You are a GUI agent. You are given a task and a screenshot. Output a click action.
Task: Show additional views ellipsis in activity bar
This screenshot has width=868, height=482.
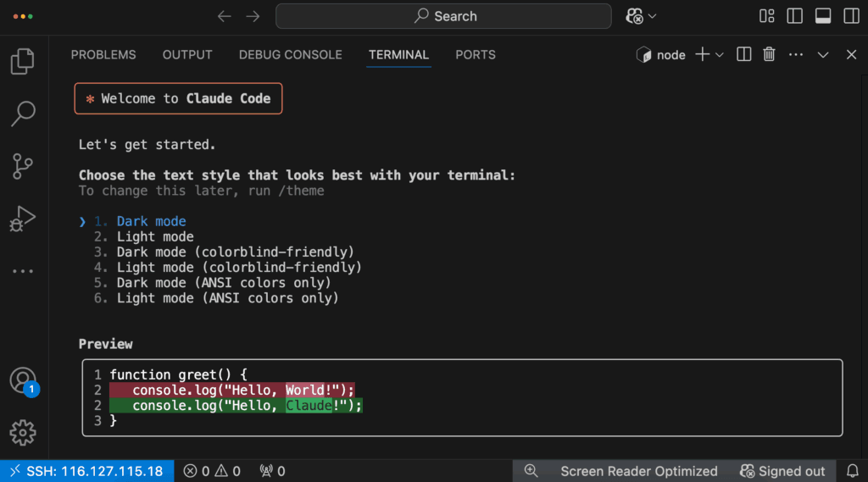(23, 271)
